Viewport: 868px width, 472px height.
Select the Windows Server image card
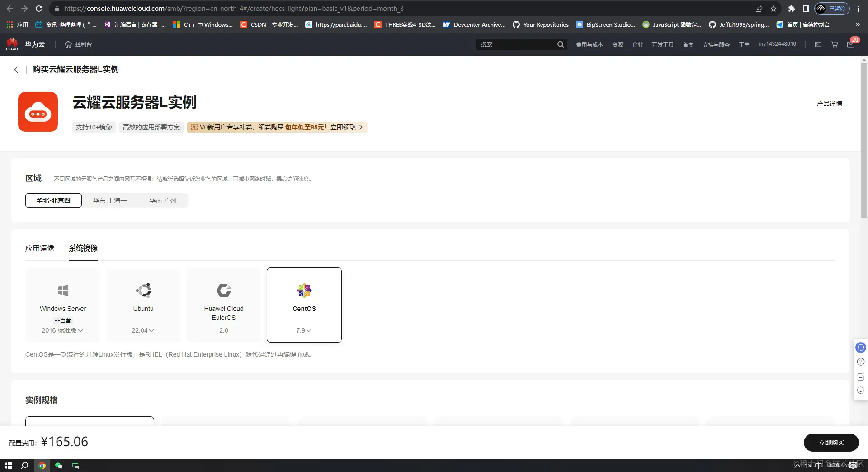[x=63, y=296]
